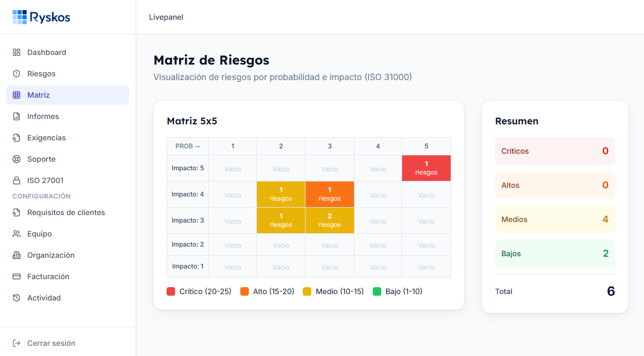Click the Ryskos logo icon
Image resolution: width=644 pixels, height=356 pixels.
(x=20, y=17)
